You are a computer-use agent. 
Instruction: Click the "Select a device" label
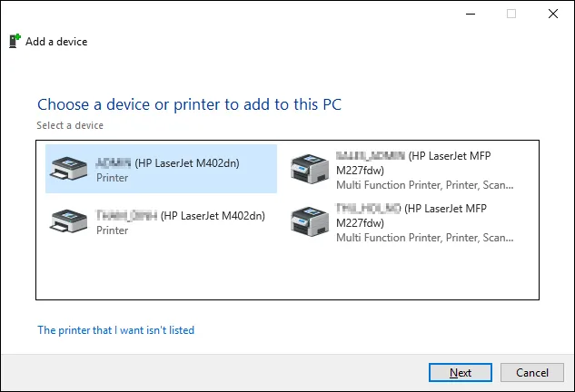click(70, 125)
